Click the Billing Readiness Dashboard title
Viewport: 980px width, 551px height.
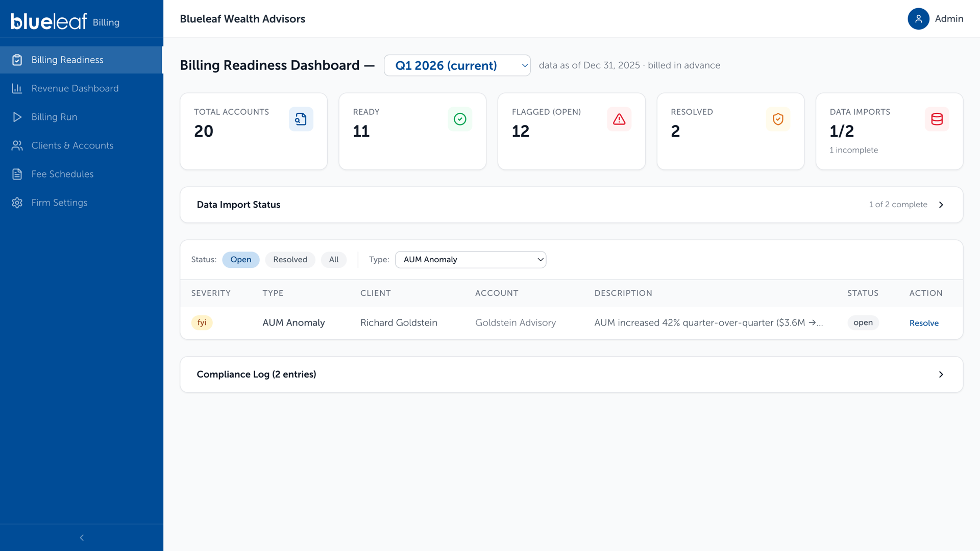pos(269,65)
